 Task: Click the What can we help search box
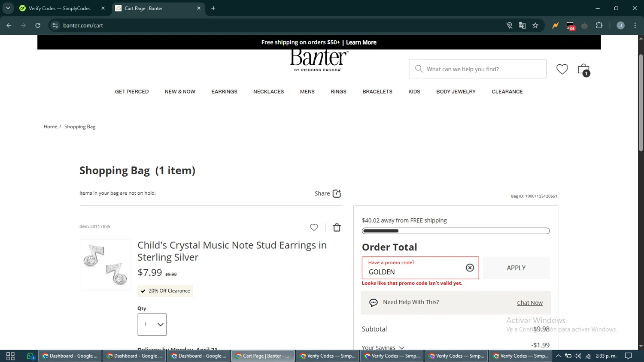coord(477,69)
